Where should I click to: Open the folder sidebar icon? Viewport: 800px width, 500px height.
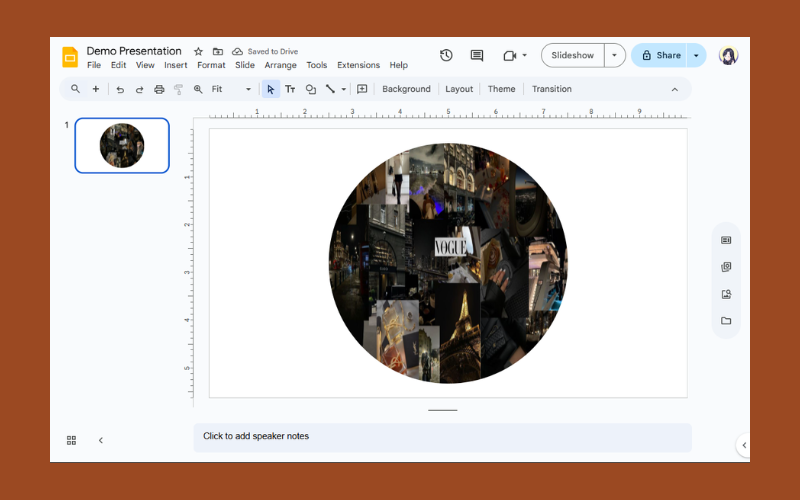point(726,321)
